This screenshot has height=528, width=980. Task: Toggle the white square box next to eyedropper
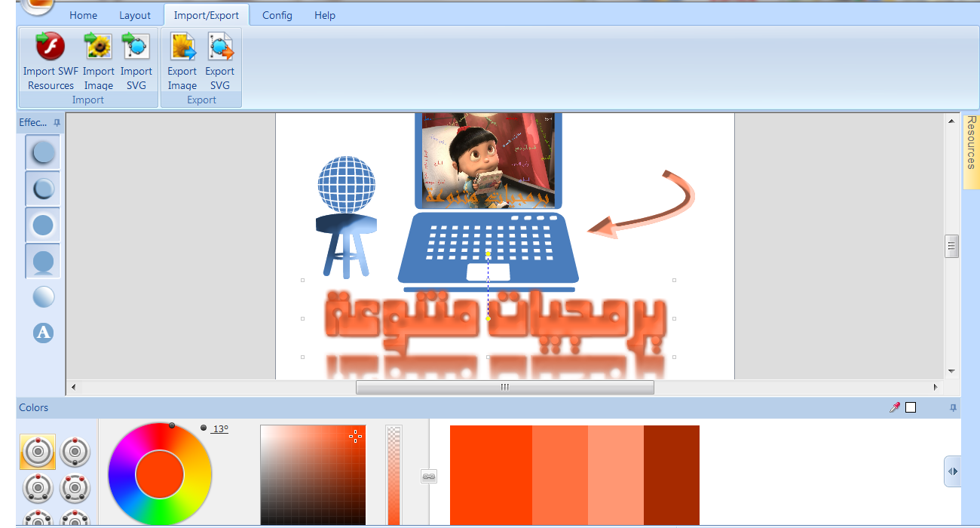tap(911, 407)
